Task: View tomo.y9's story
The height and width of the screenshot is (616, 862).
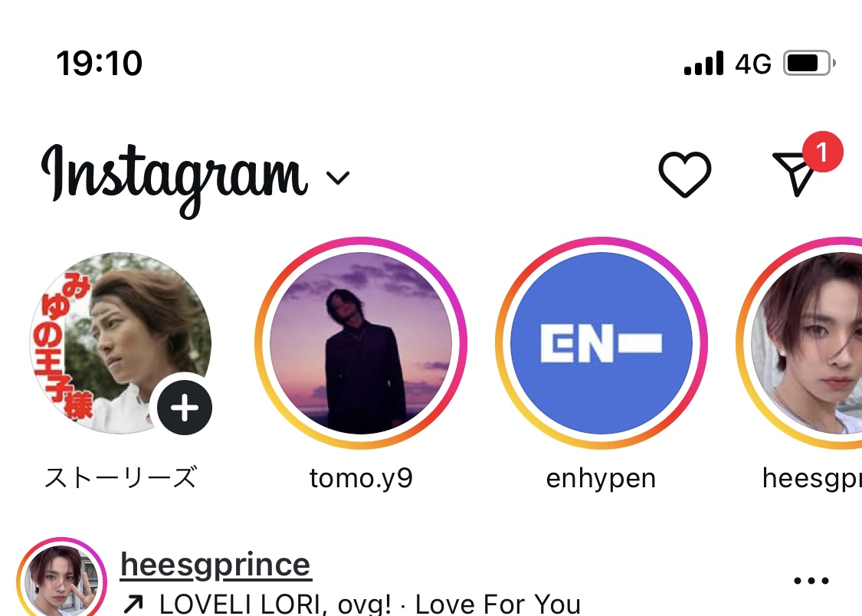Action: pyautogui.click(x=360, y=342)
